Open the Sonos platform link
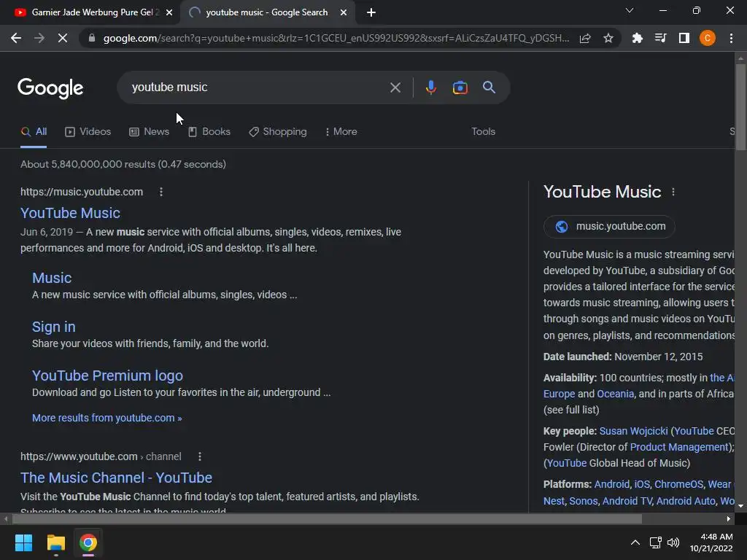Screen dimensions: 747x560 pyautogui.click(x=583, y=501)
